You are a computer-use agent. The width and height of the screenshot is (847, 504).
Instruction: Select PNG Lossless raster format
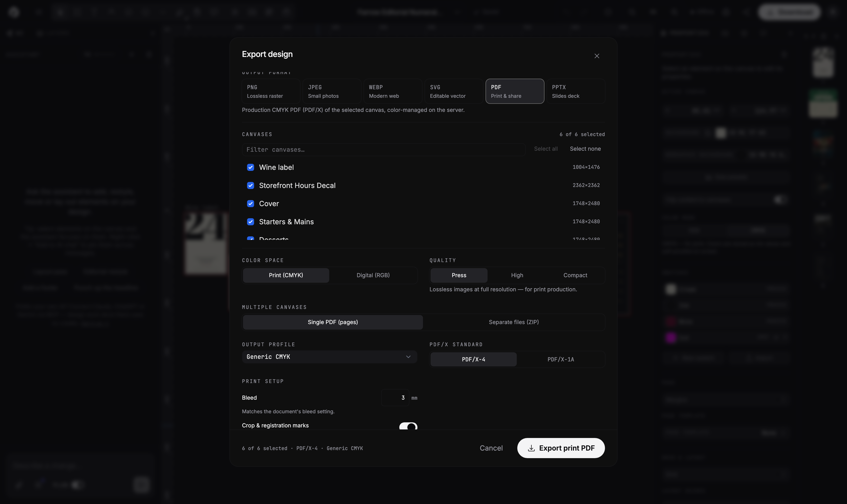271,91
